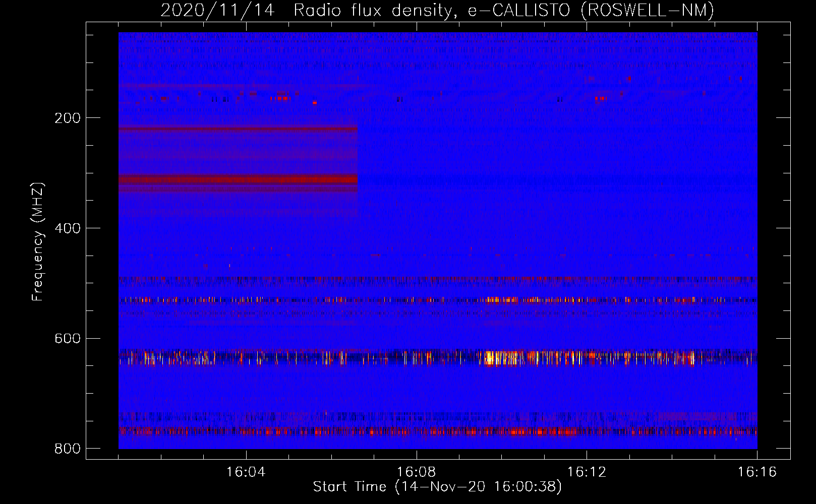
Task: Click the 'Start Time (14-Nov-20 16:00:38)' label
Action: [437, 487]
